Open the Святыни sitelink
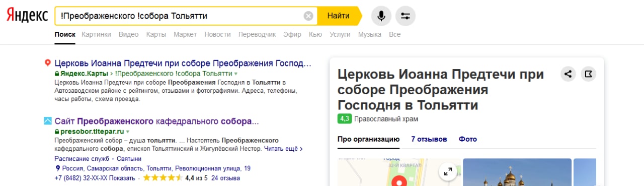Screen dimensions: 644x186 click(129, 159)
